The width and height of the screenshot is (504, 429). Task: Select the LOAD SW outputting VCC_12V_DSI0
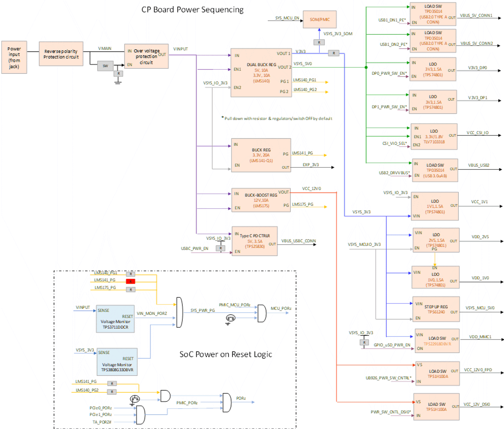(x=436, y=407)
